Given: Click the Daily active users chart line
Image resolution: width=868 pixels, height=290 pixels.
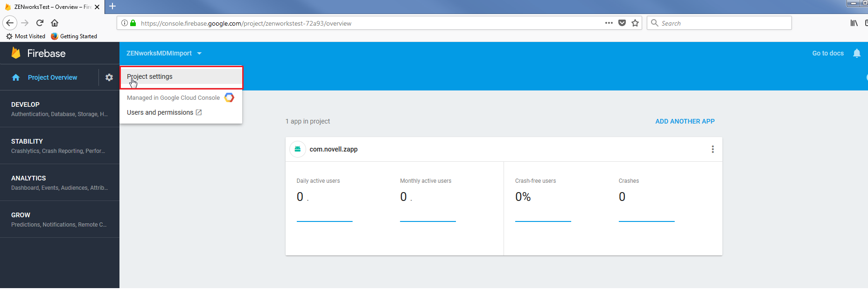Looking at the screenshot, I should tap(324, 221).
